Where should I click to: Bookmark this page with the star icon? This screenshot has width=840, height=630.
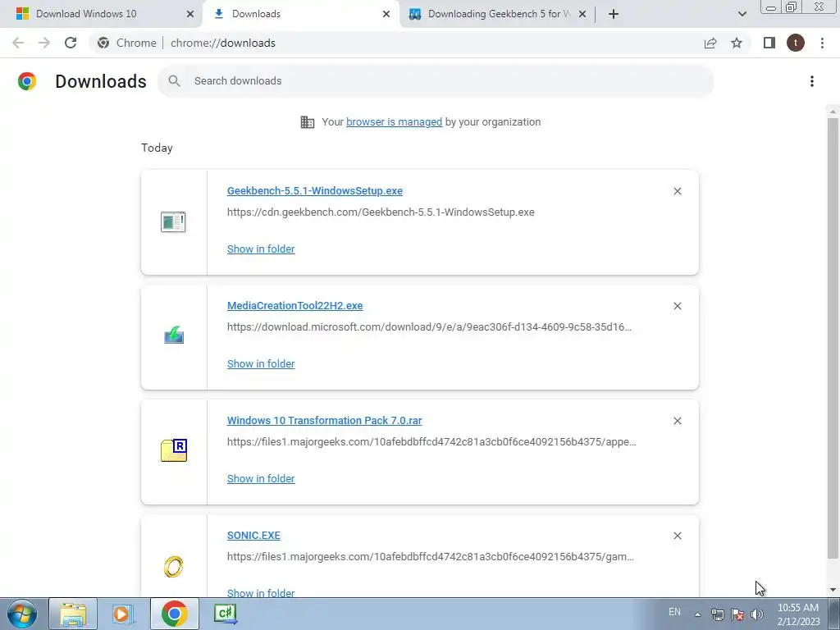tap(737, 43)
